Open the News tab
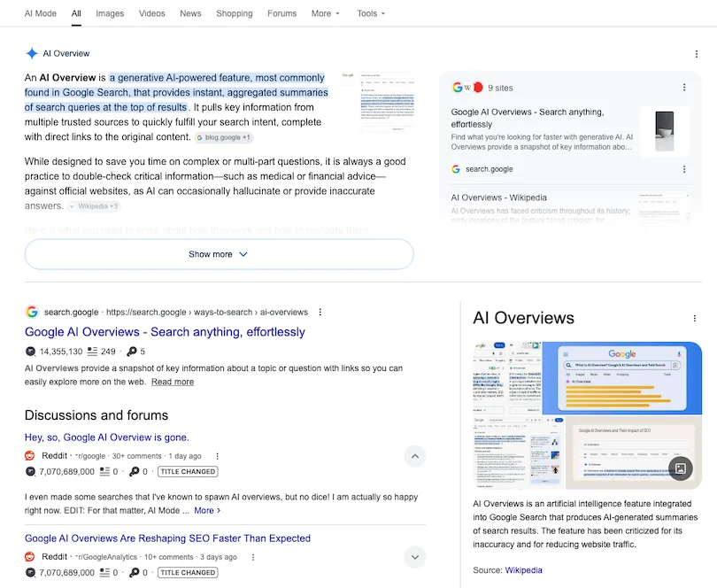This screenshot has height=588, width=717. pyautogui.click(x=190, y=13)
